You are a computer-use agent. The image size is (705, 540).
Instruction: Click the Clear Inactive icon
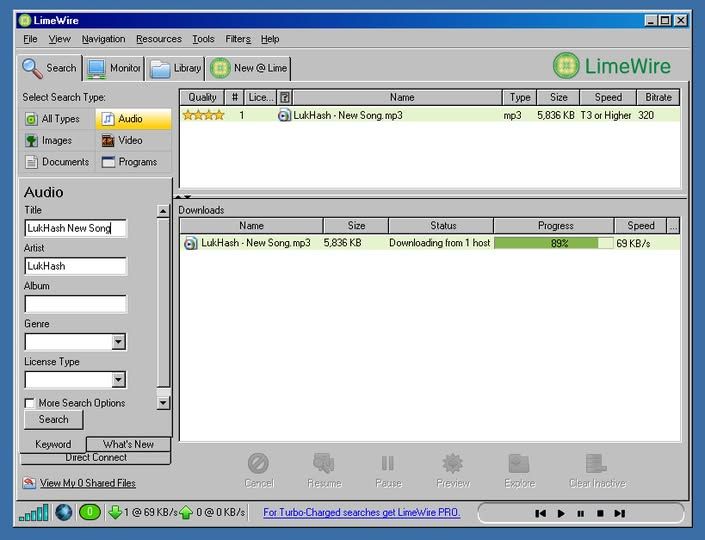(597, 464)
